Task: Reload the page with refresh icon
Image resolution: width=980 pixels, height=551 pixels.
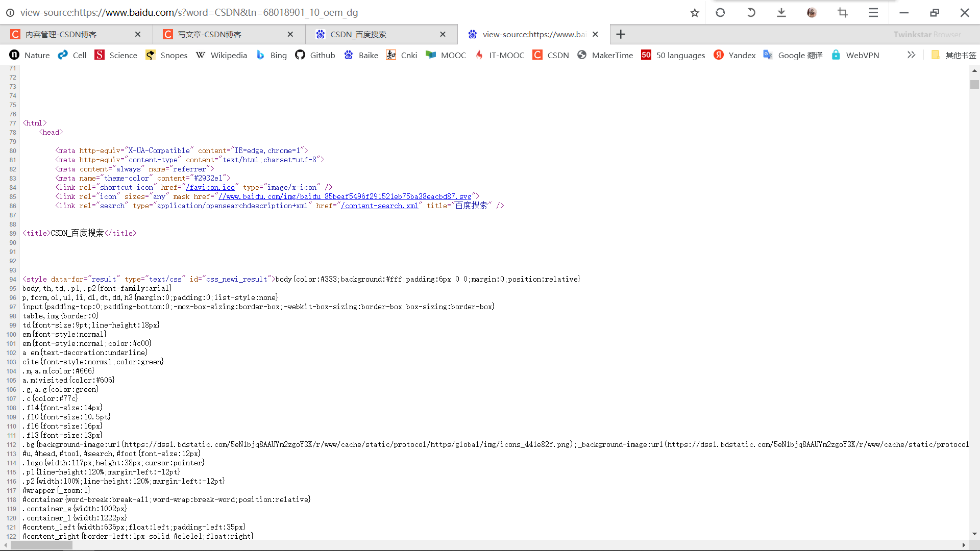Action: click(x=720, y=13)
